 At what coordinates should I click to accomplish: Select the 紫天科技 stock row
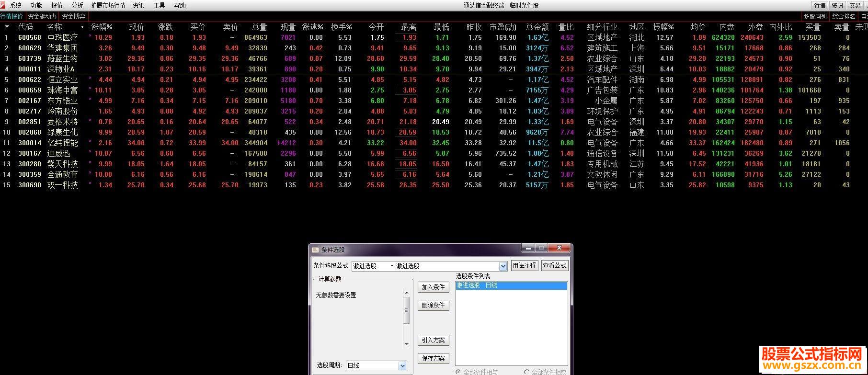pos(434,164)
